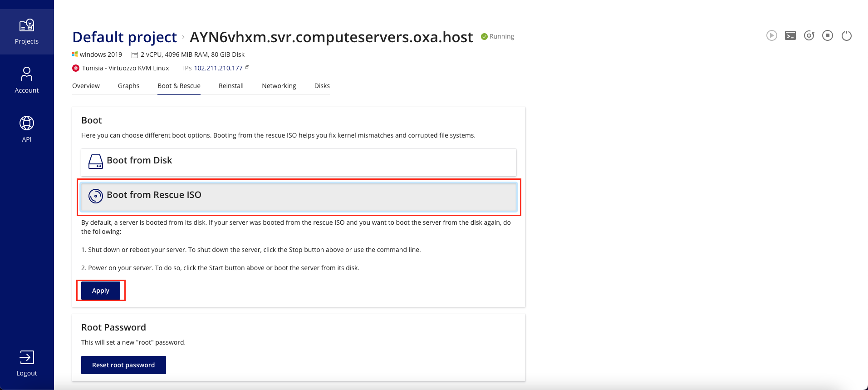868x390 pixels.
Task: Open the server console terminal icon
Action: [x=790, y=35]
